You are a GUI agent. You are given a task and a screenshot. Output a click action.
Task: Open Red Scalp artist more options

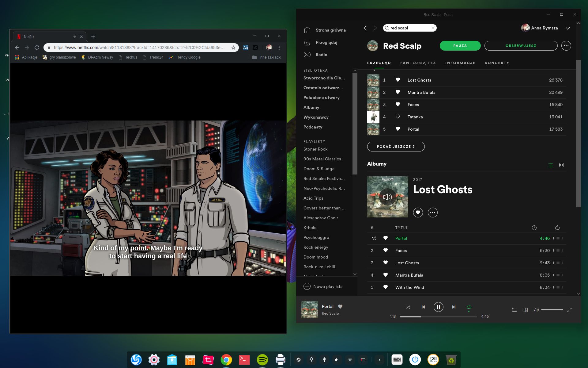566,46
